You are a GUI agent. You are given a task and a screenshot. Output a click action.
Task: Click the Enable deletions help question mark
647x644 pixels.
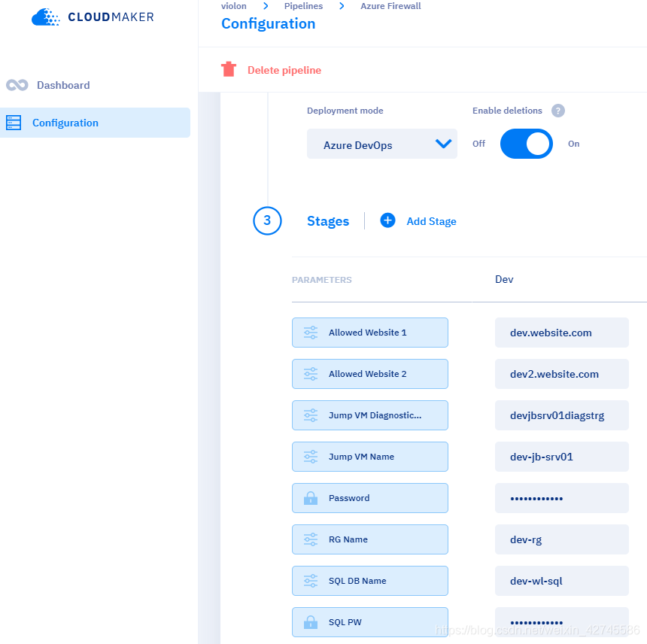558,111
